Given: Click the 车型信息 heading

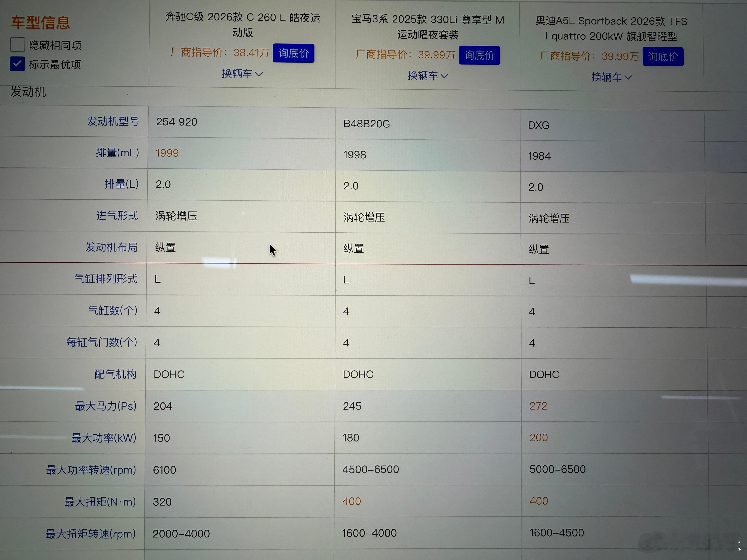Looking at the screenshot, I should click(x=41, y=23).
